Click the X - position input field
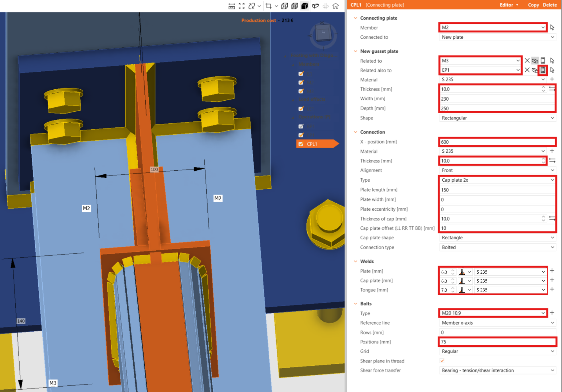 (x=497, y=142)
